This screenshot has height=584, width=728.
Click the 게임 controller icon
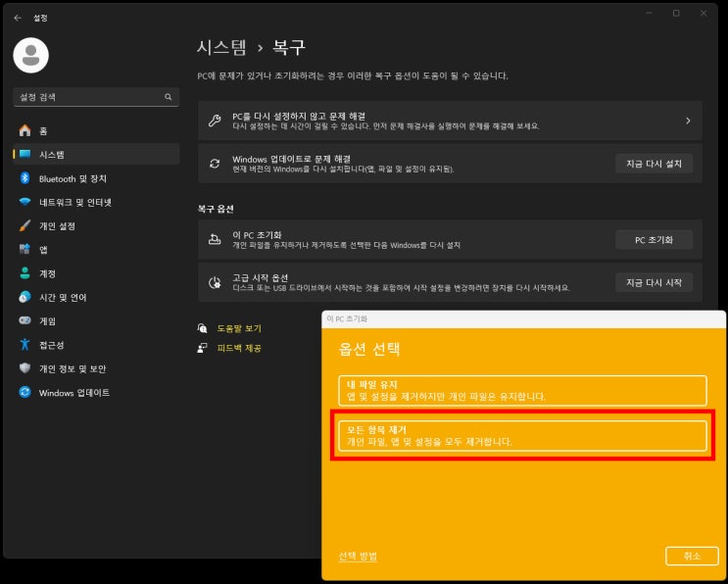[x=25, y=320]
